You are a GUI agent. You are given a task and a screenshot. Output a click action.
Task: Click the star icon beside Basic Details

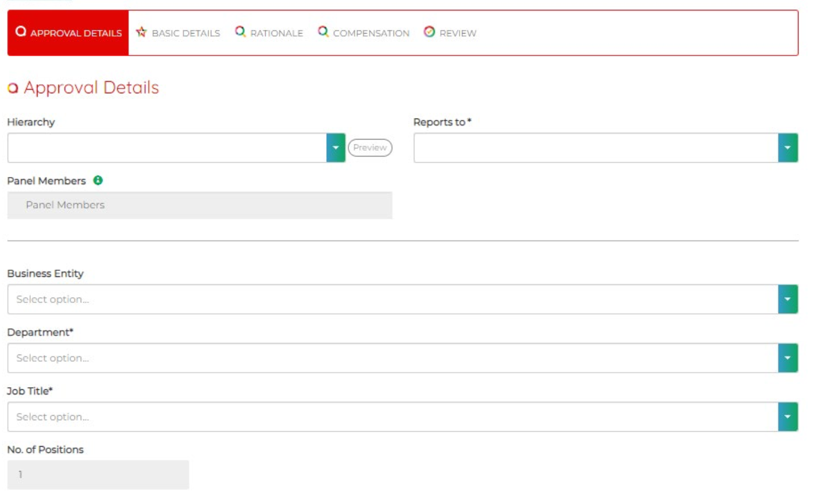[142, 32]
